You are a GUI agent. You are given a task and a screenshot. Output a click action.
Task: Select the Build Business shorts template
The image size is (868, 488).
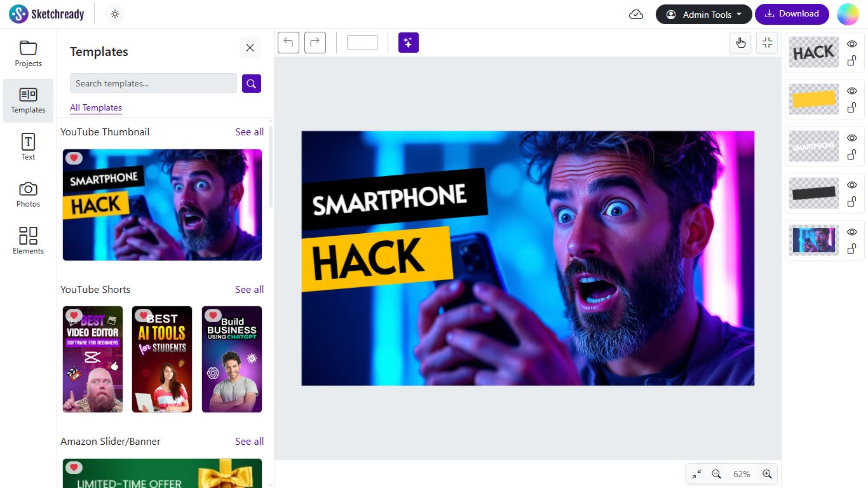(232, 360)
